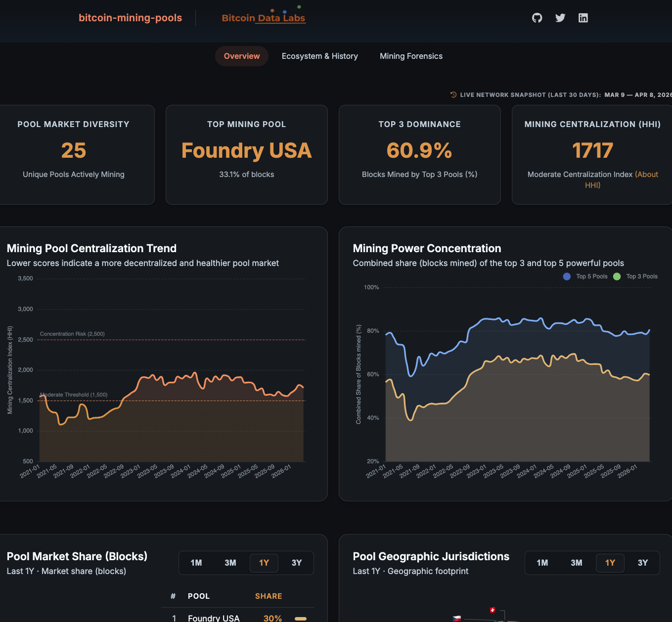Image resolution: width=672 pixels, height=622 pixels.
Task: Select 1Y range for Geographic Jurisdictions
Action: (610, 563)
